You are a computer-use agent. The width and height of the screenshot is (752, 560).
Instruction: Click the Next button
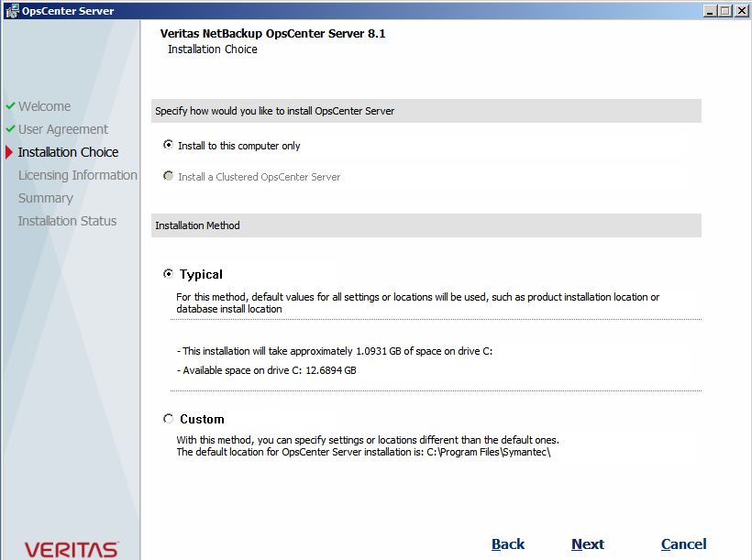[588, 544]
